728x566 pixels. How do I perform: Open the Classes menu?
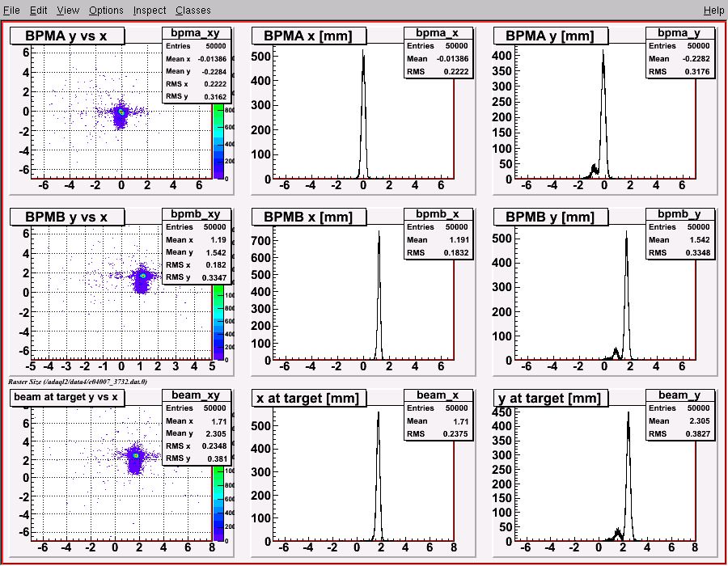pyautogui.click(x=193, y=10)
